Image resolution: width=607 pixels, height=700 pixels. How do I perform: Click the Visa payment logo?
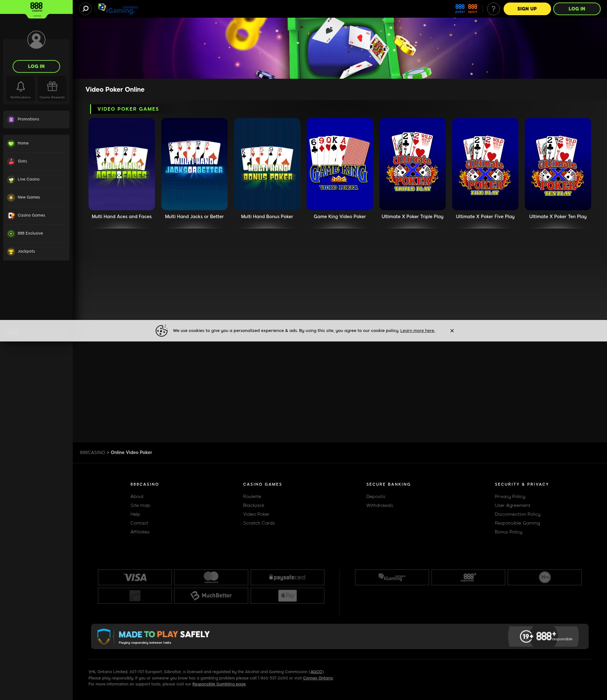tap(135, 577)
